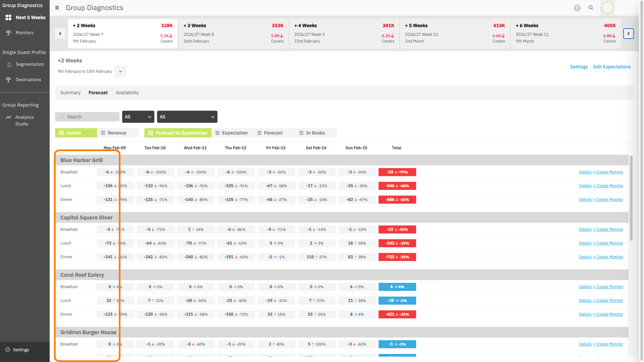
Task: Open sidebar Settings gear icon
Action: 8,350
